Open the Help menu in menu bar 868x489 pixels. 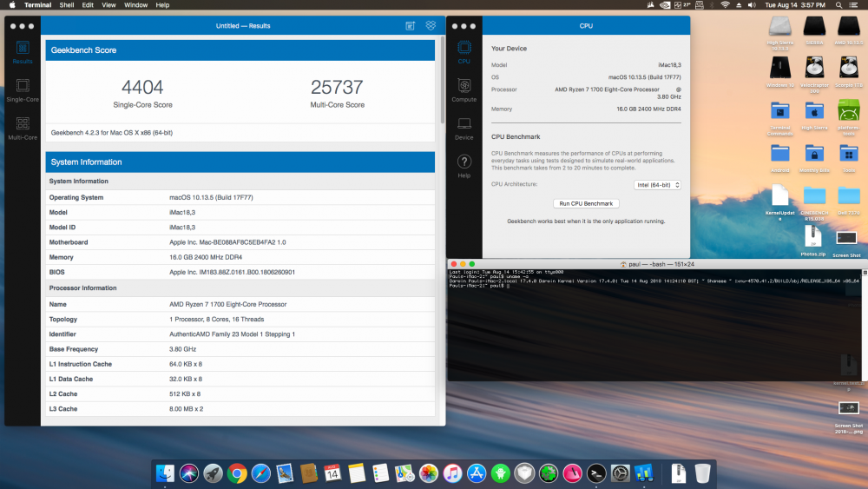pyautogui.click(x=162, y=5)
